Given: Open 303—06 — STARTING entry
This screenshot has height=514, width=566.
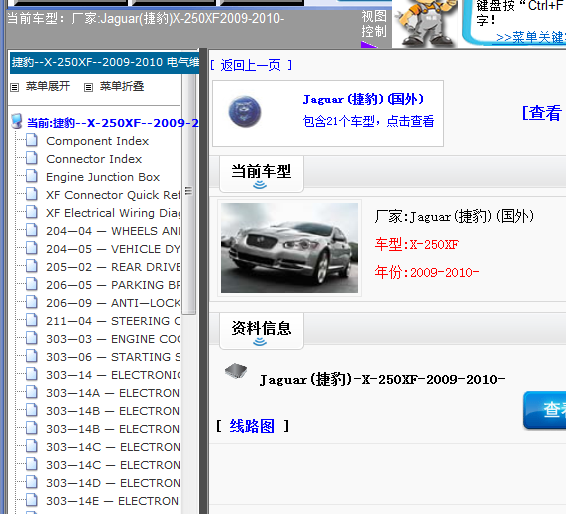Looking at the screenshot, I should (x=113, y=357).
